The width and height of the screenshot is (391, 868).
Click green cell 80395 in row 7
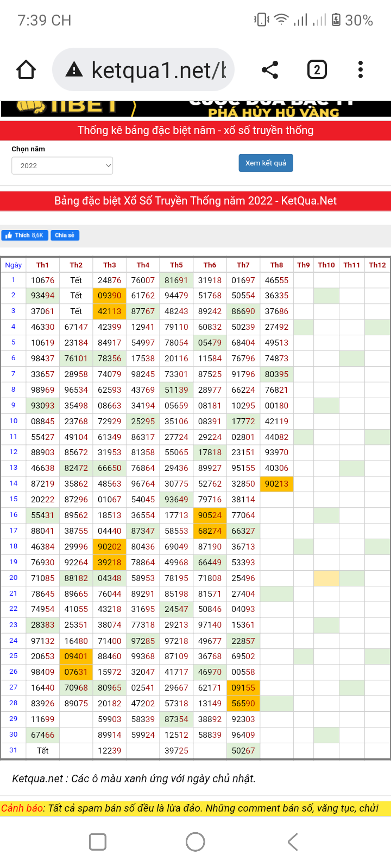[x=277, y=374]
